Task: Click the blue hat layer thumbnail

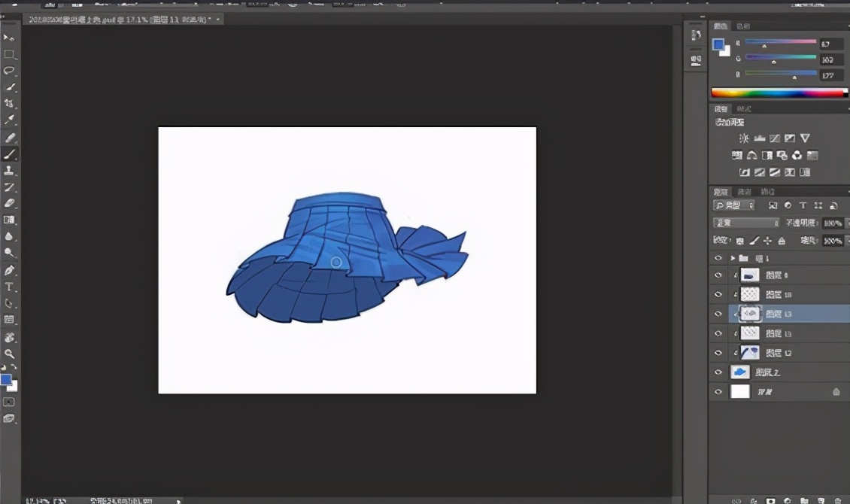Action: [x=740, y=372]
